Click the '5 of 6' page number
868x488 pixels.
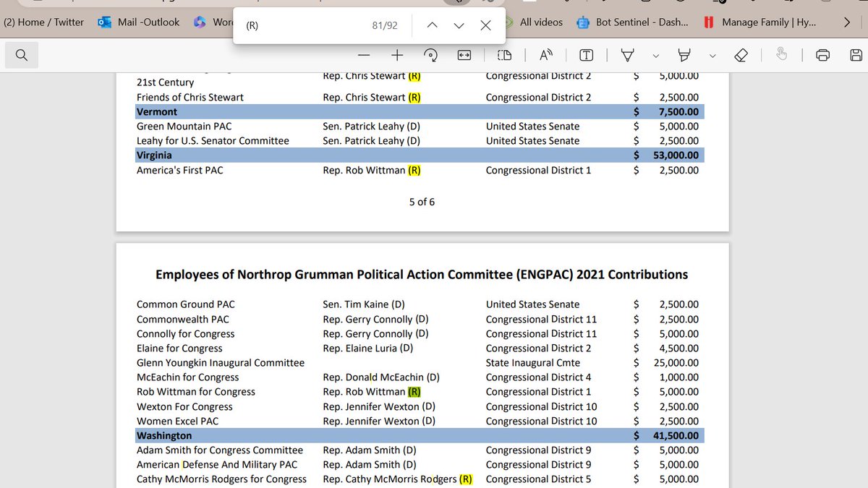pyautogui.click(x=422, y=202)
